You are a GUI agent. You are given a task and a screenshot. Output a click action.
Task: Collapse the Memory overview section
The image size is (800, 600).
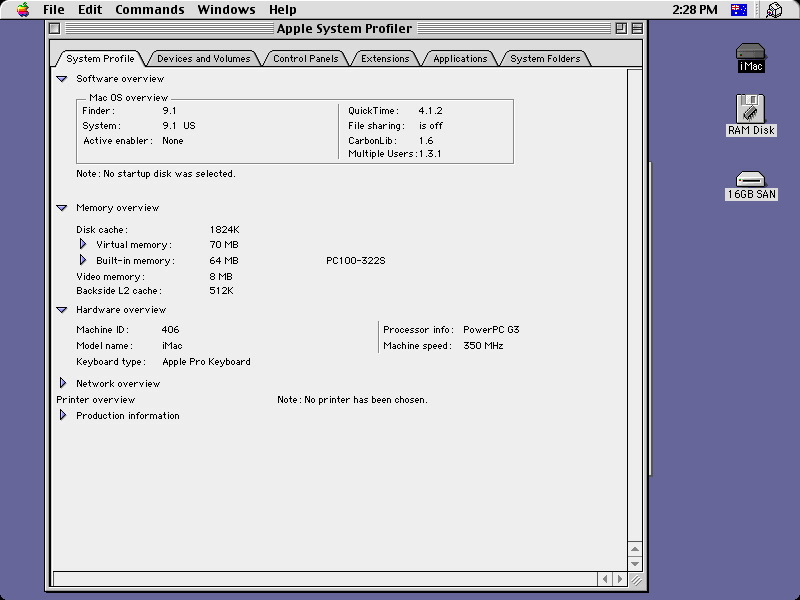tap(62, 208)
